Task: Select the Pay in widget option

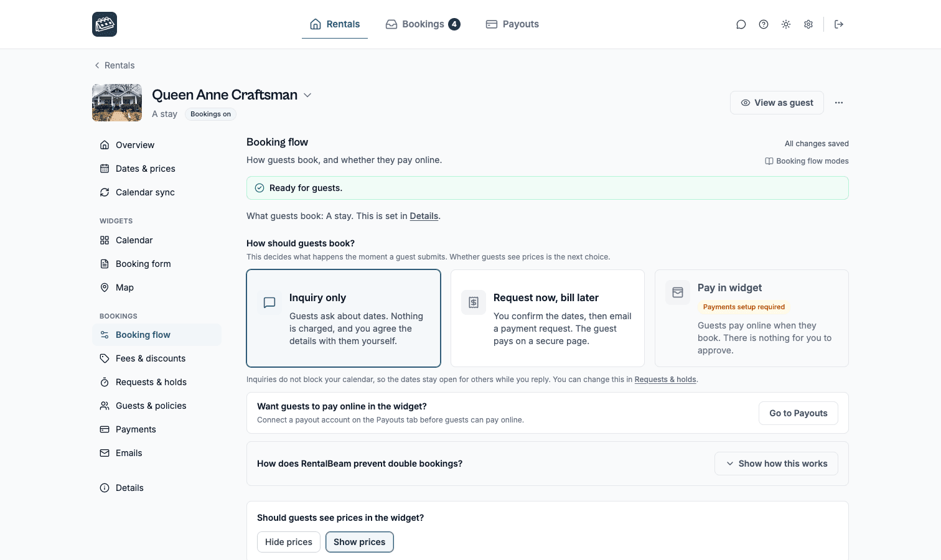Action: (x=752, y=319)
